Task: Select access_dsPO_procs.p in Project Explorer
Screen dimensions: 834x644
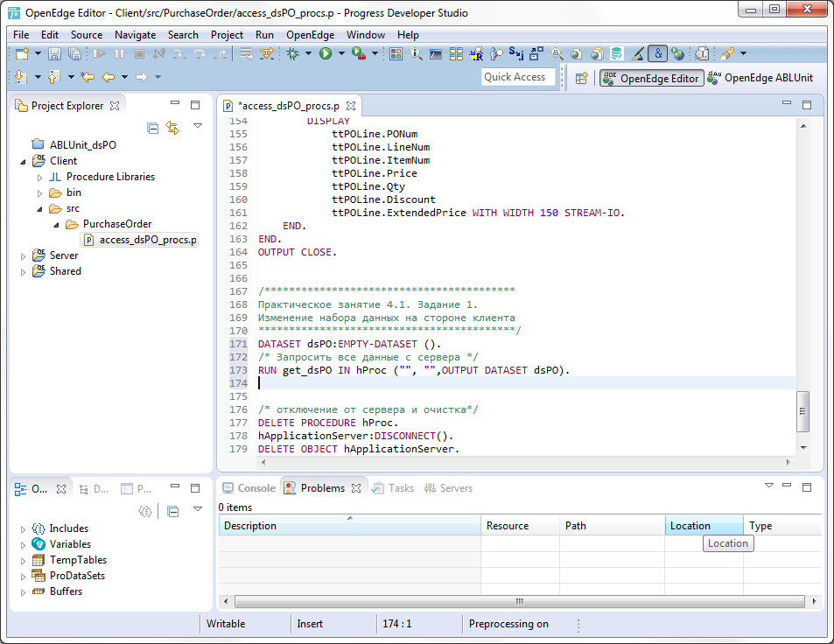Action: click(141, 241)
